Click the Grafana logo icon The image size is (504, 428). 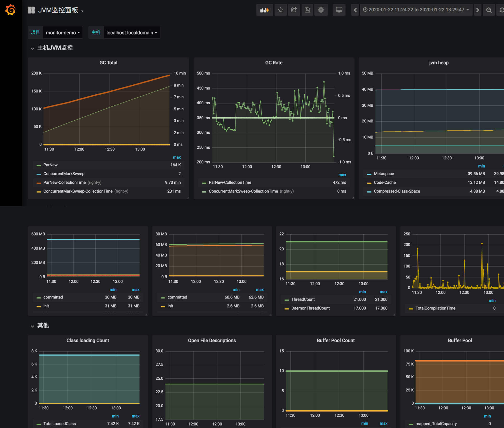10,10
